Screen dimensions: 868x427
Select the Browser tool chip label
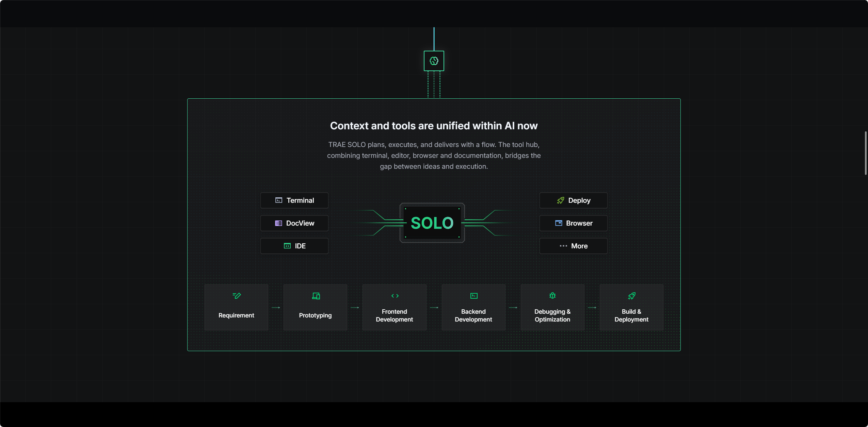tap(579, 223)
